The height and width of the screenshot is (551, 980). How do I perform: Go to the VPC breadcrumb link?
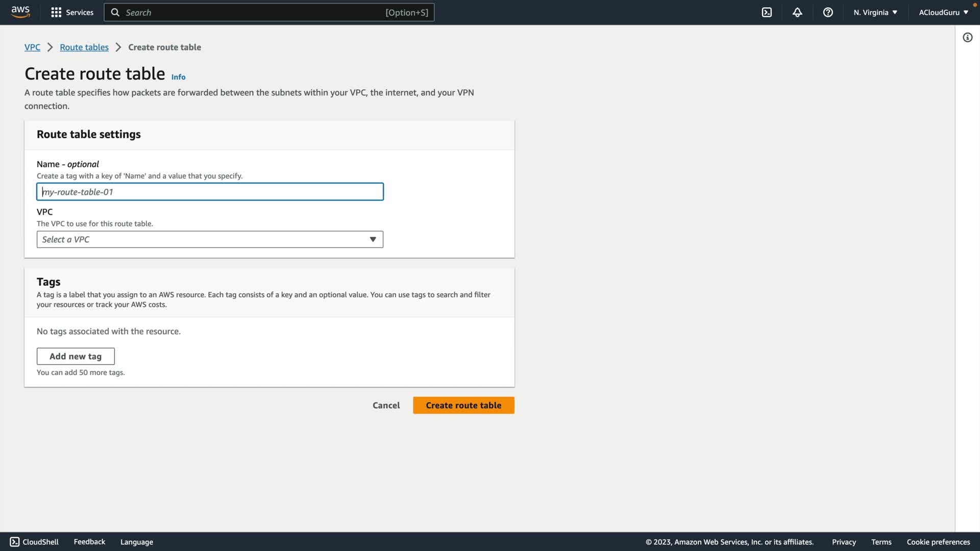(x=32, y=47)
